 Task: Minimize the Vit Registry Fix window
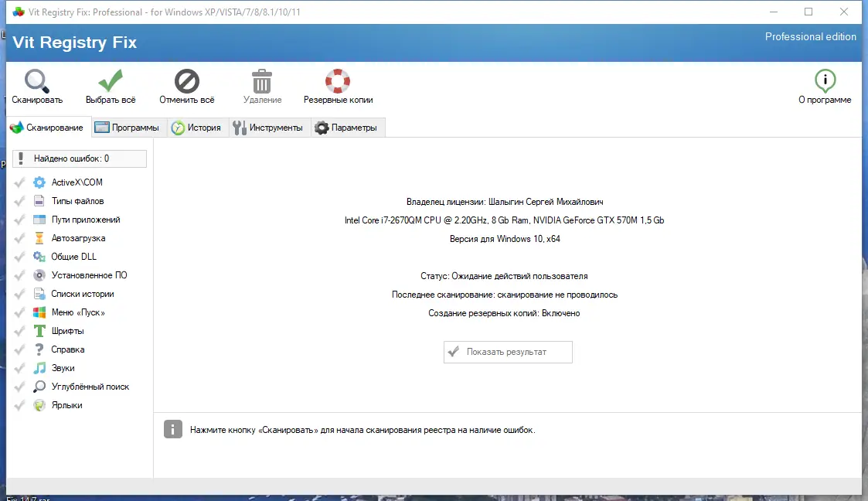pyautogui.click(x=774, y=12)
